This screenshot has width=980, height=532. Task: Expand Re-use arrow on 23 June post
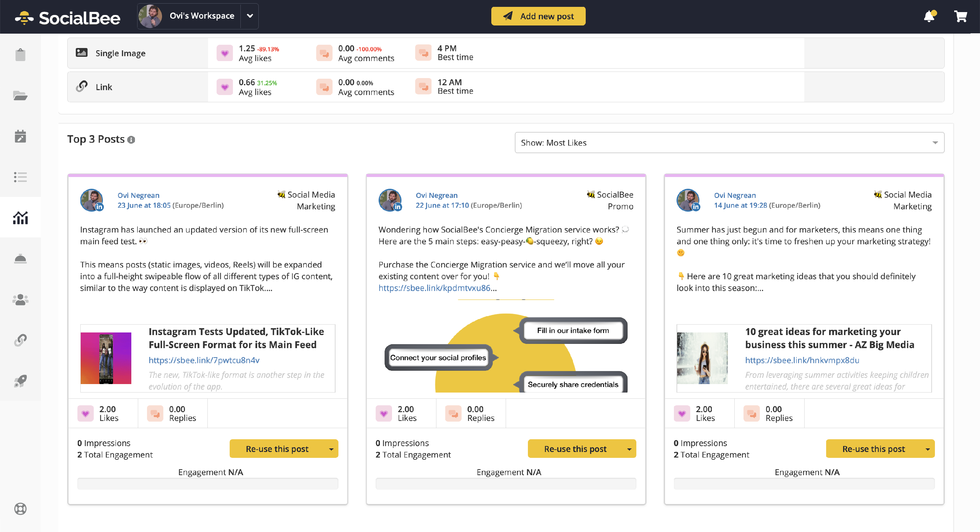coord(331,449)
